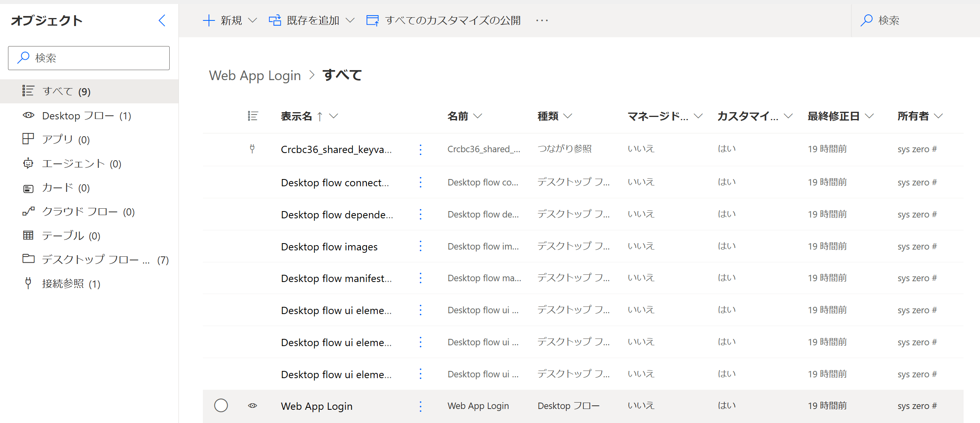
Task: Open more options for Desktop flow images row
Action: point(421,246)
